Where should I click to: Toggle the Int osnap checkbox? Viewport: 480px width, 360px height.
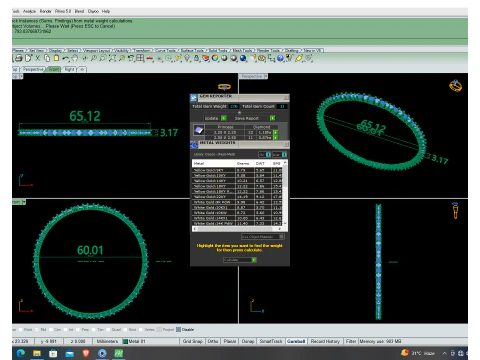(x=65, y=330)
